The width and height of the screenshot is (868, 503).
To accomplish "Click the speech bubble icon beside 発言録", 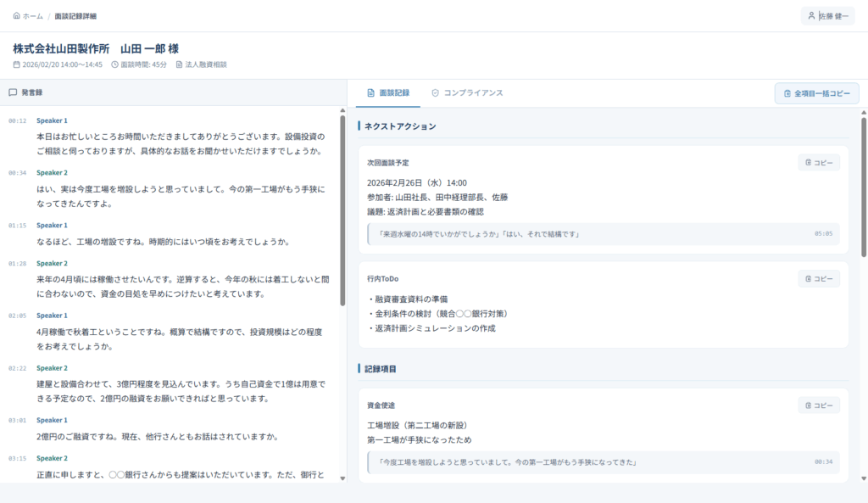I will tap(13, 92).
